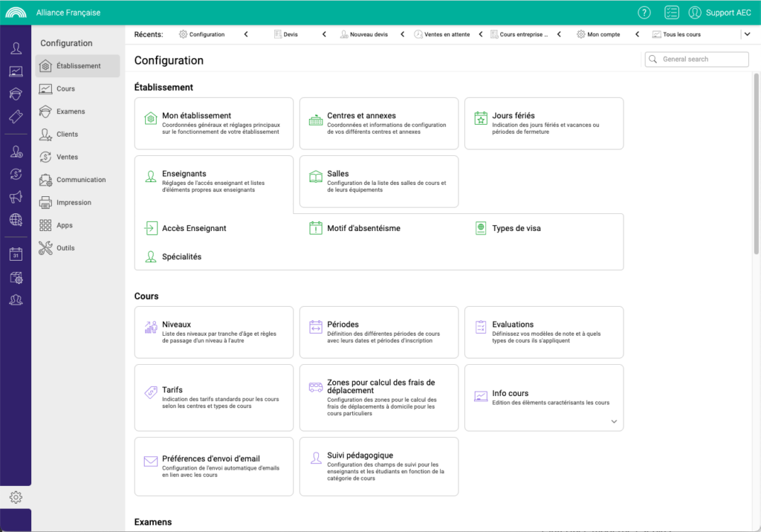The width and height of the screenshot is (761, 532).
Task: Collapse the Devis recent item chevron
Action: [x=323, y=33]
